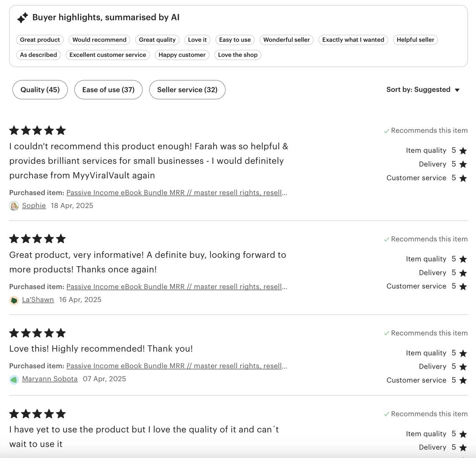Click the AI sparkle icon beside Buyer highlights
The image size is (476, 458).
(x=23, y=18)
